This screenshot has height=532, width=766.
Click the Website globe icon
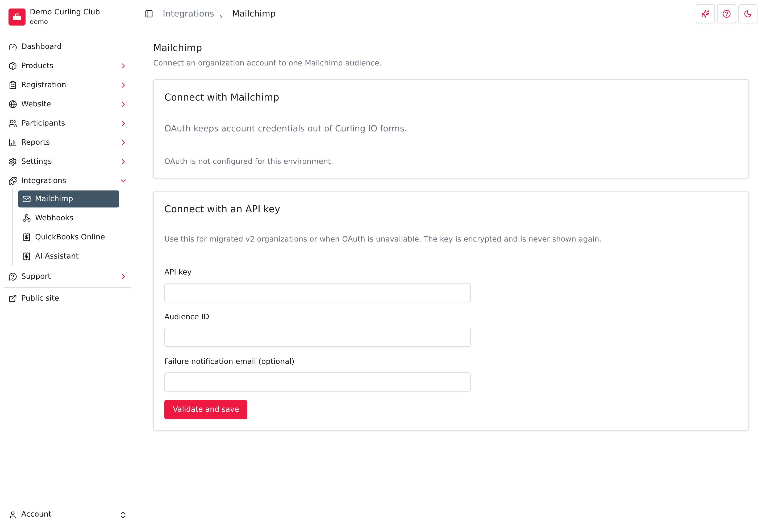coord(13,104)
